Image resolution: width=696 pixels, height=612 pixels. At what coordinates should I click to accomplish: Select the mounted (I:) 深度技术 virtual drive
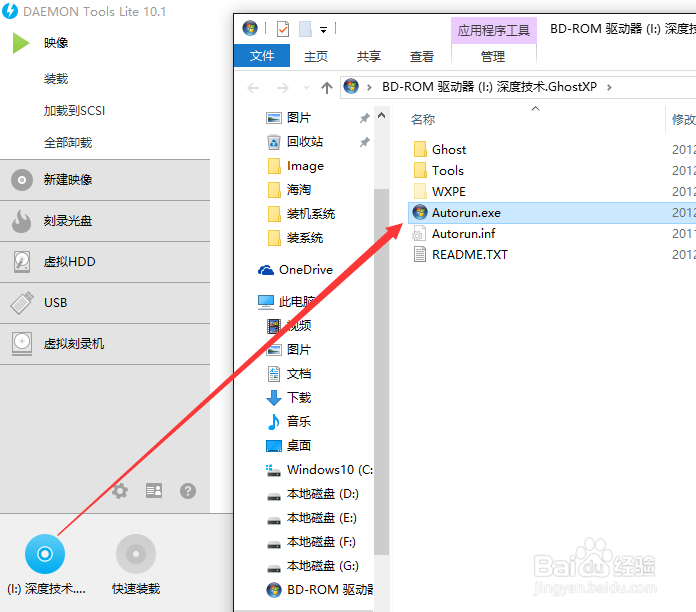(x=45, y=554)
